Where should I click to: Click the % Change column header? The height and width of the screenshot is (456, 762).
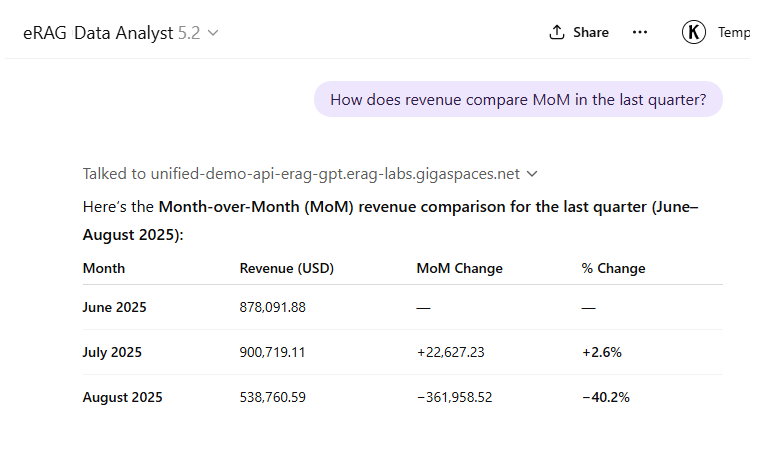(x=613, y=268)
